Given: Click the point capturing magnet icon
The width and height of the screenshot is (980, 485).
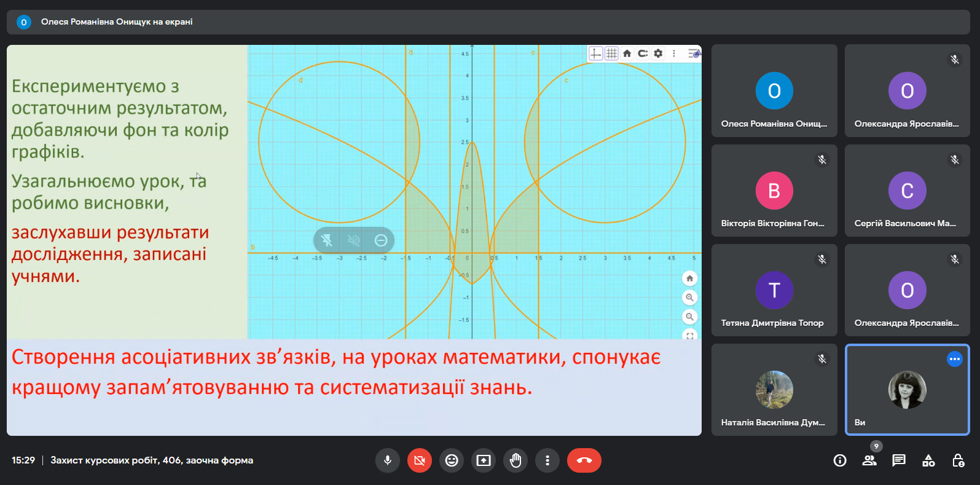Looking at the screenshot, I should [643, 53].
